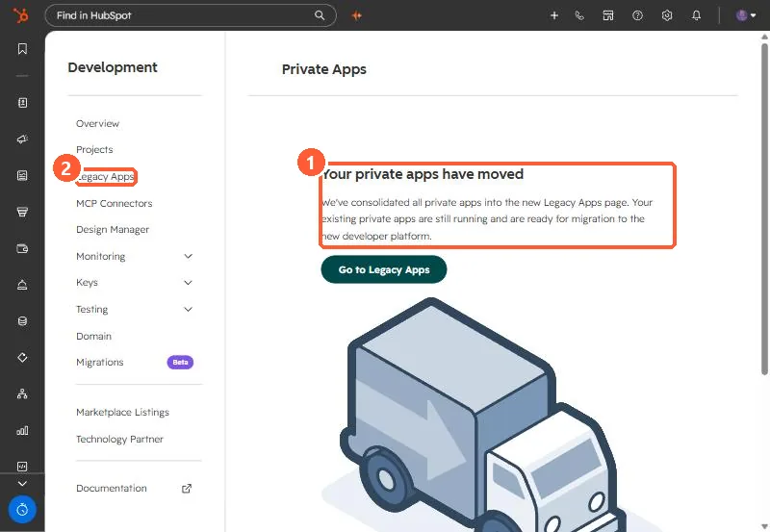This screenshot has width=770, height=532.
Task: Open the Find in HubSpot search field
Action: [191, 15]
